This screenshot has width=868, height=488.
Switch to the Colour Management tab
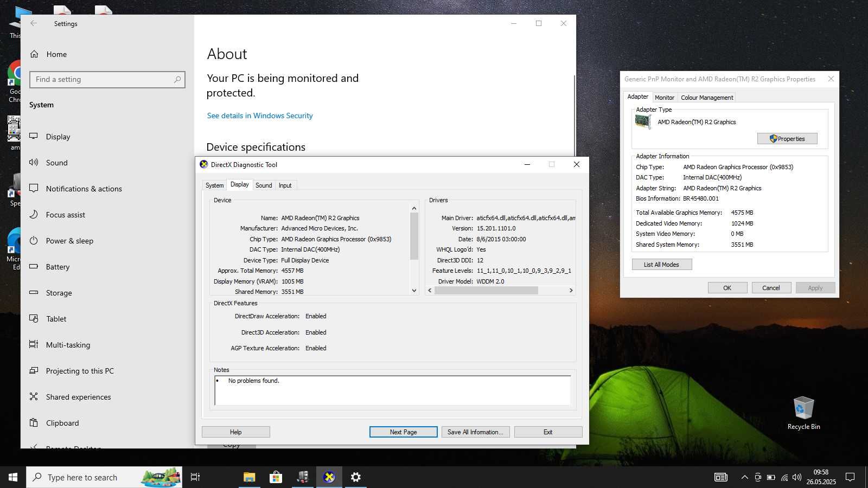point(707,98)
